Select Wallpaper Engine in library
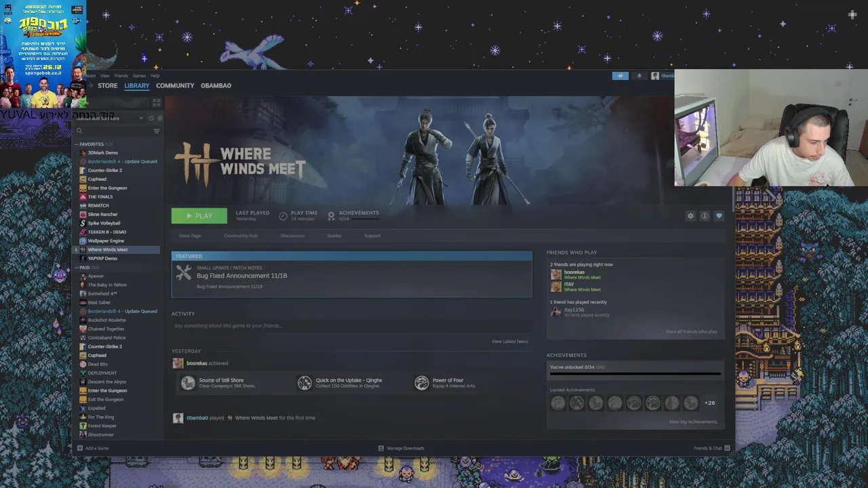Screen dimensions: 868x488 (106, 241)
